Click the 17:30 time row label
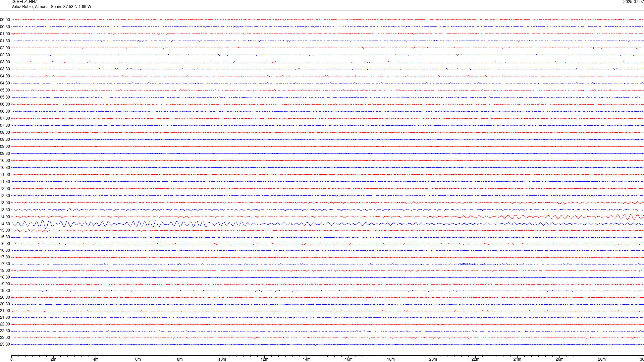This screenshot has height=362, width=644. 5,264
